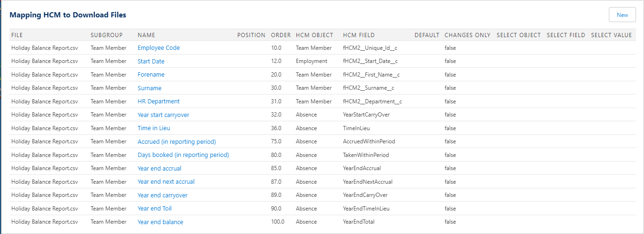Screen dimensions: 644x234
Task: Click the Year end balance link
Action: click(160, 222)
